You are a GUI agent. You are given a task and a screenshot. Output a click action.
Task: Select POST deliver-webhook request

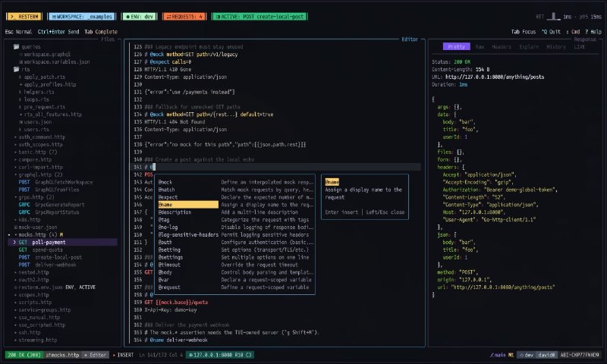[x=48, y=265]
